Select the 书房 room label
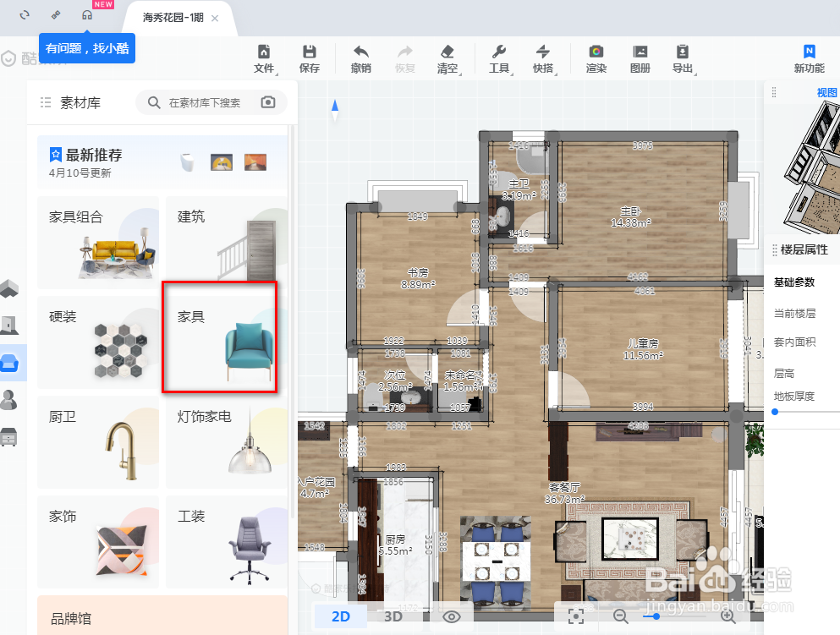840x635 pixels. coord(417,278)
